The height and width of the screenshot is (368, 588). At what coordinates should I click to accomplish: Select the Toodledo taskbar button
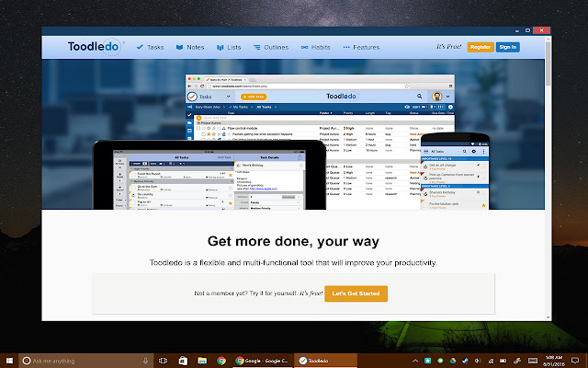[325, 361]
